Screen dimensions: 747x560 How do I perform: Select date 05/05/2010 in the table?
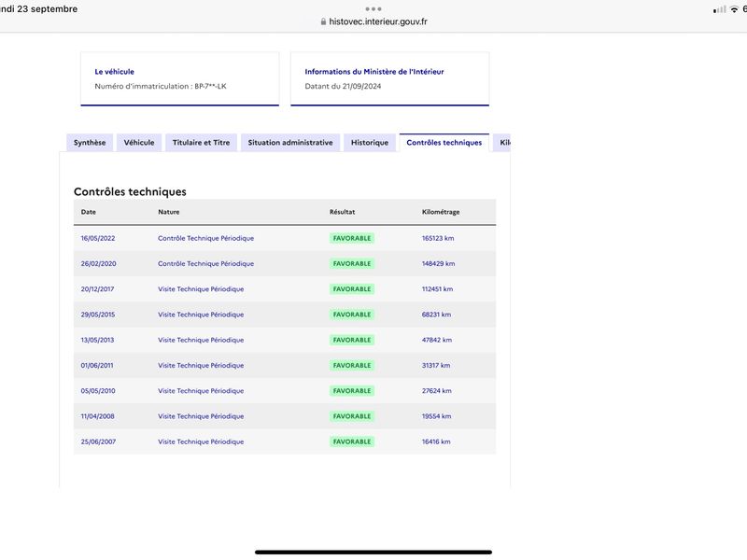pyautogui.click(x=98, y=390)
